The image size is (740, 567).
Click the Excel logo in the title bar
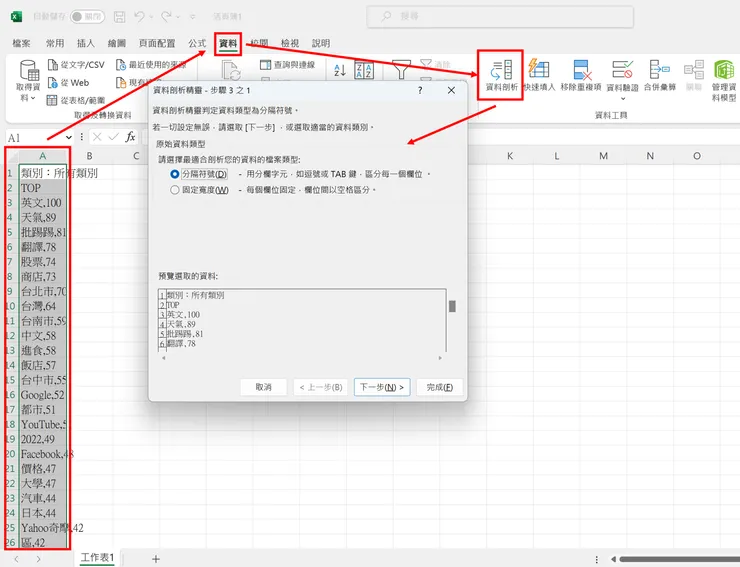pos(16,17)
